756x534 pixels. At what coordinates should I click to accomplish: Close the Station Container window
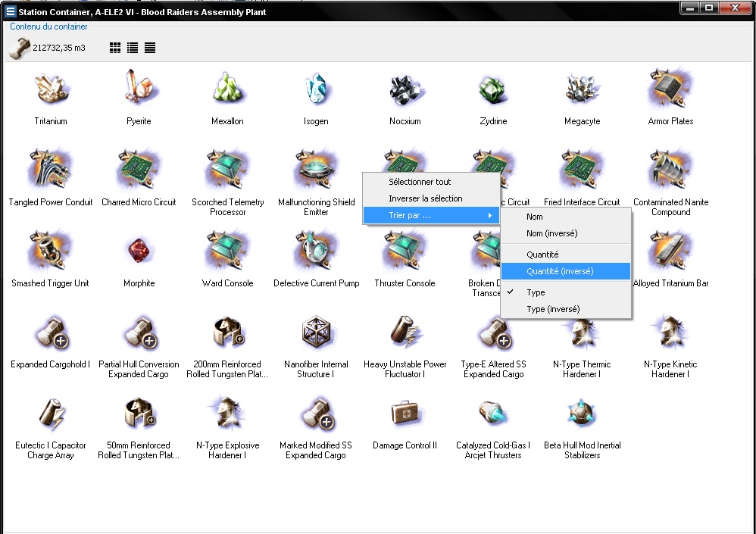point(736,8)
